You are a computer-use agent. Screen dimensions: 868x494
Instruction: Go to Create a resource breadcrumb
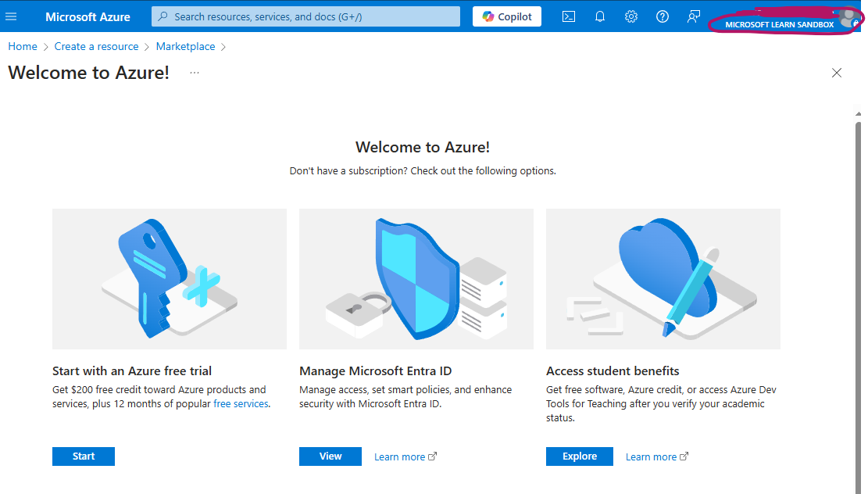96,47
